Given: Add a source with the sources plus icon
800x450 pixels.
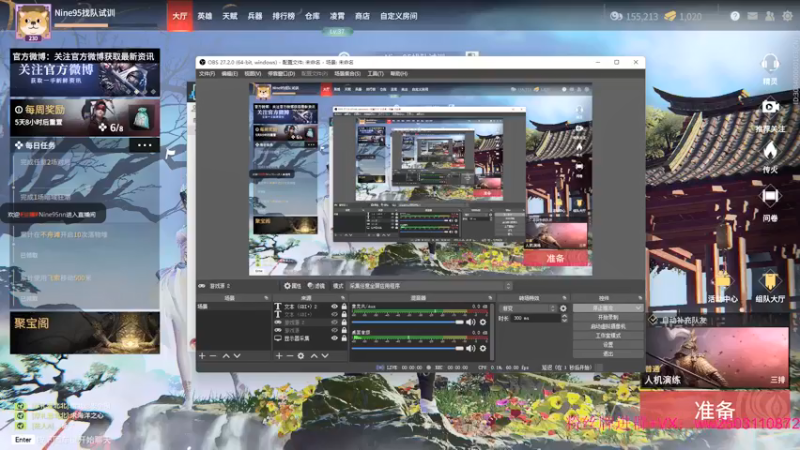Looking at the screenshot, I should pyautogui.click(x=279, y=356).
